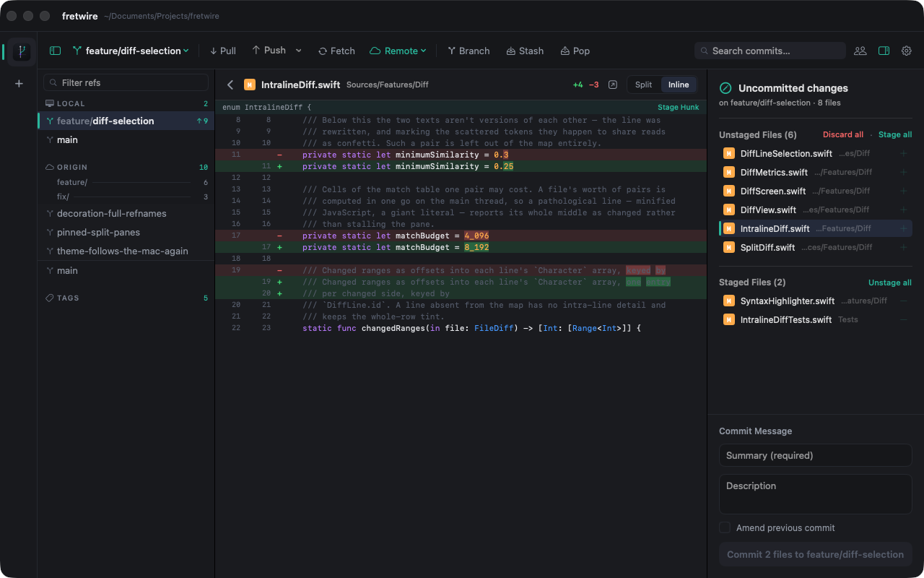Image resolution: width=924 pixels, height=578 pixels.
Task: Stage SplitDiff.swift with its plus icon
Action: (x=903, y=247)
